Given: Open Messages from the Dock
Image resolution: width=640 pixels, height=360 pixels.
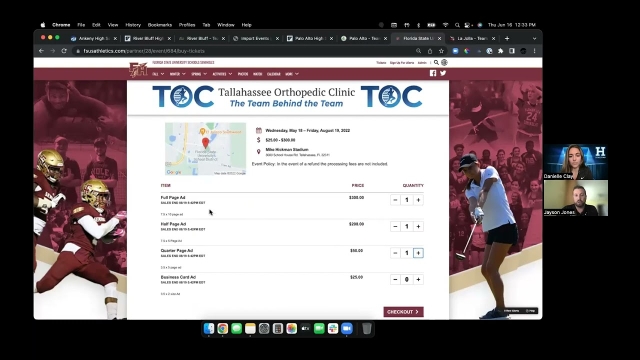Looking at the screenshot, I should click(236, 329).
